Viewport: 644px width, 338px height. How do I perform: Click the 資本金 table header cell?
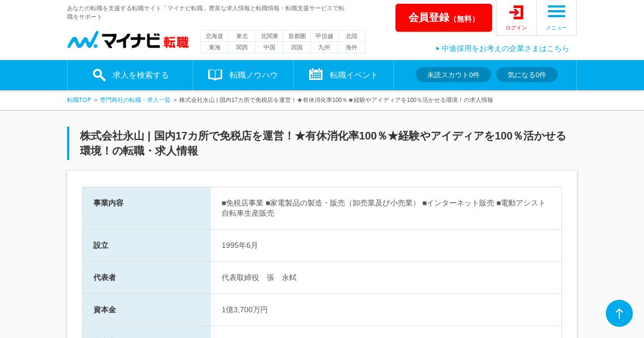(x=147, y=310)
